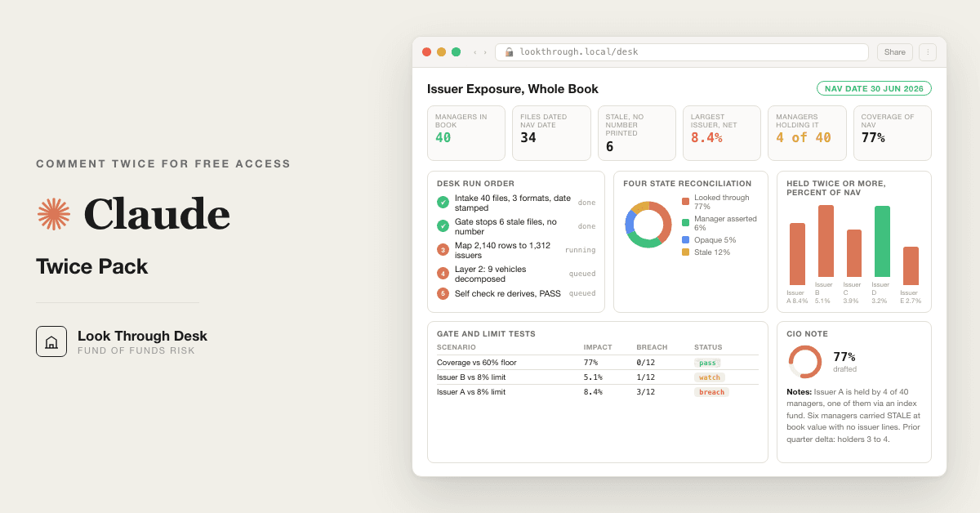
Task: Click the Opaque 5% legend swatch
Action: click(685, 240)
